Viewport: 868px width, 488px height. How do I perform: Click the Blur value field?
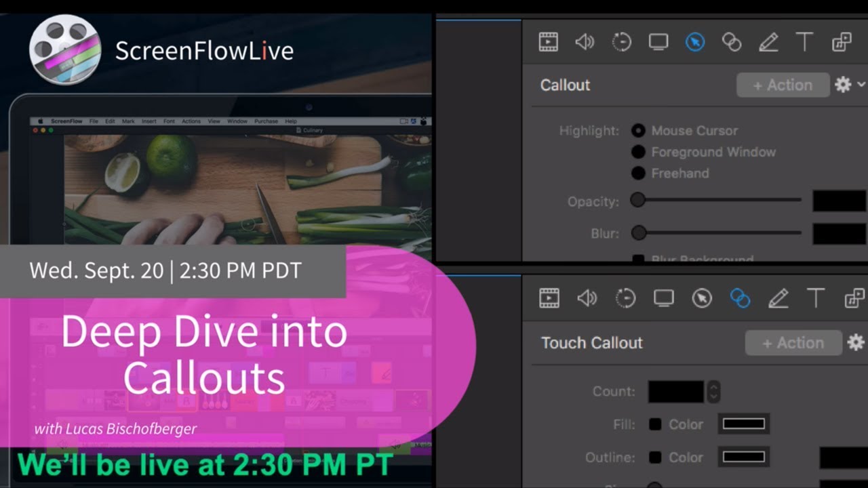click(x=840, y=234)
